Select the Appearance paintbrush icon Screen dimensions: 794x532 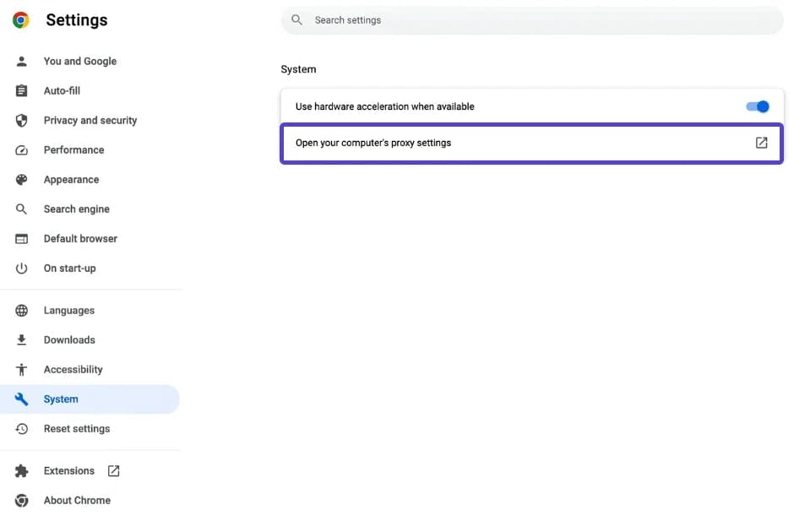[x=20, y=179]
